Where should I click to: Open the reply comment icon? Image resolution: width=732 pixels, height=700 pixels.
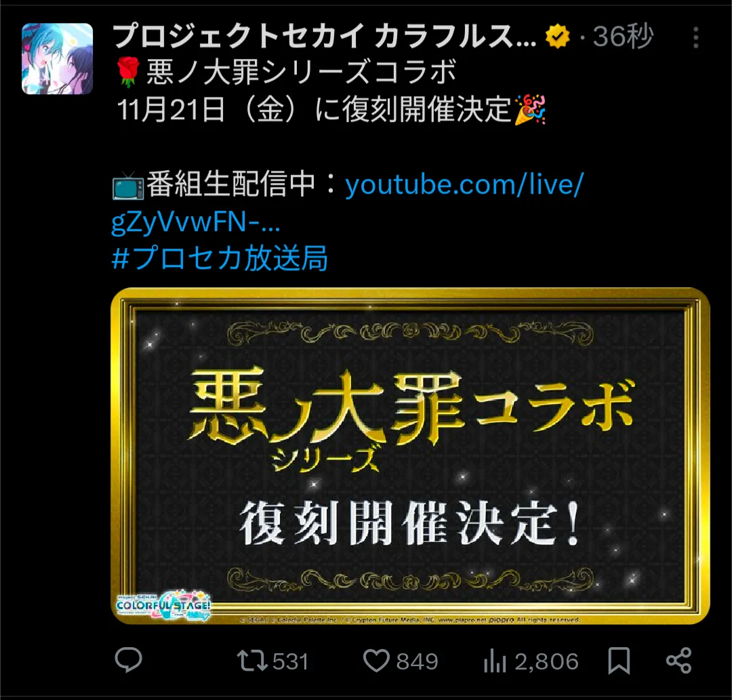click(128, 660)
